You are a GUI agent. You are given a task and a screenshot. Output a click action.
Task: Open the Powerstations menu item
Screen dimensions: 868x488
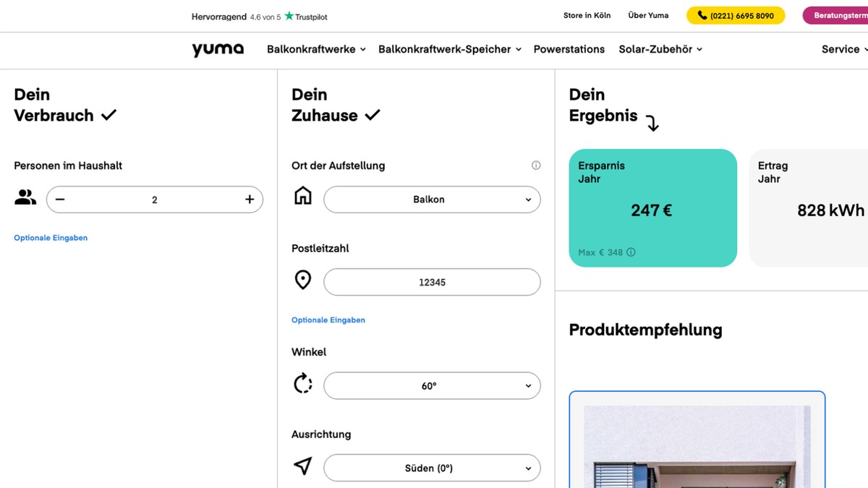pyautogui.click(x=569, y=49)
